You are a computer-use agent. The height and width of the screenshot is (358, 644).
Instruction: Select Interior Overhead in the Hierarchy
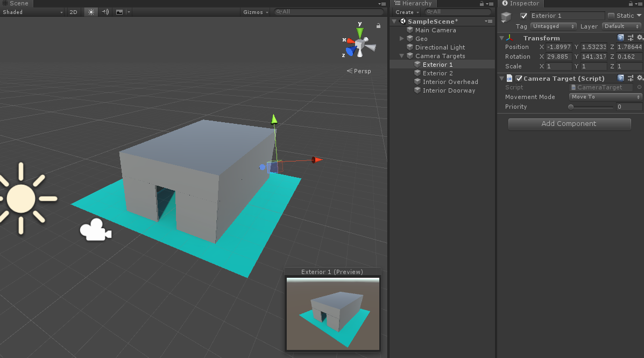(450, 82)
